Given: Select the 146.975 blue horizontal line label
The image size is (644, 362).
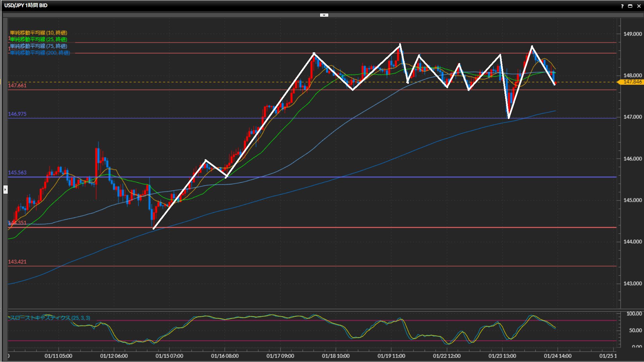Looking at the screenshot, I should (17, 114).
